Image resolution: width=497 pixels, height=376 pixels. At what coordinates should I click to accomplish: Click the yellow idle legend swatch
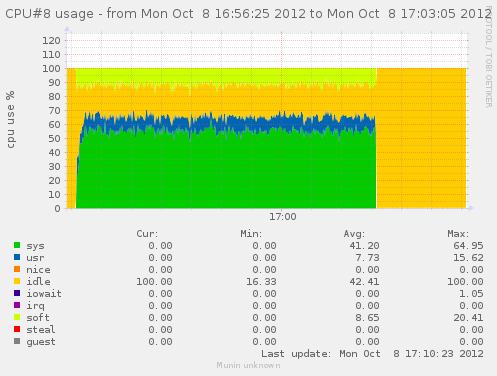click(17, 281)
